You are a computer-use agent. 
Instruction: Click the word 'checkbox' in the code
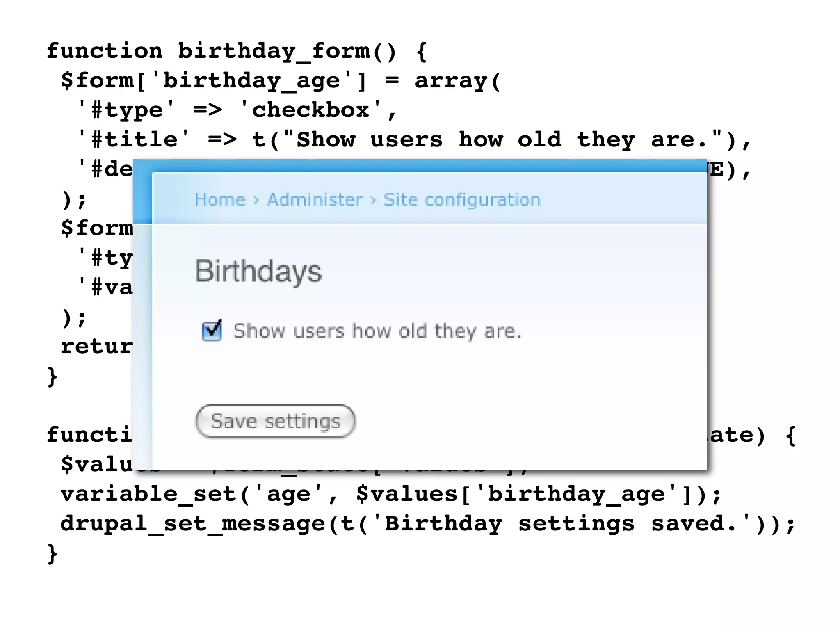tap(310, 110)
